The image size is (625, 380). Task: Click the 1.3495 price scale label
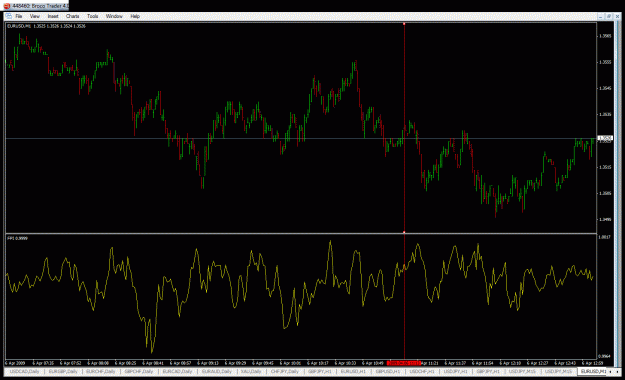pyautogui.click(x=605, y=219)
